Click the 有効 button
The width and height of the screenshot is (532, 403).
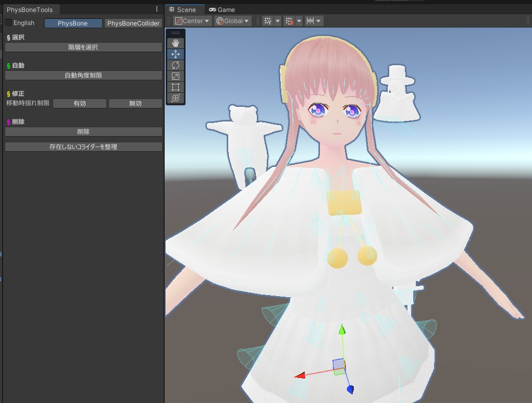(x=80, y=104)
